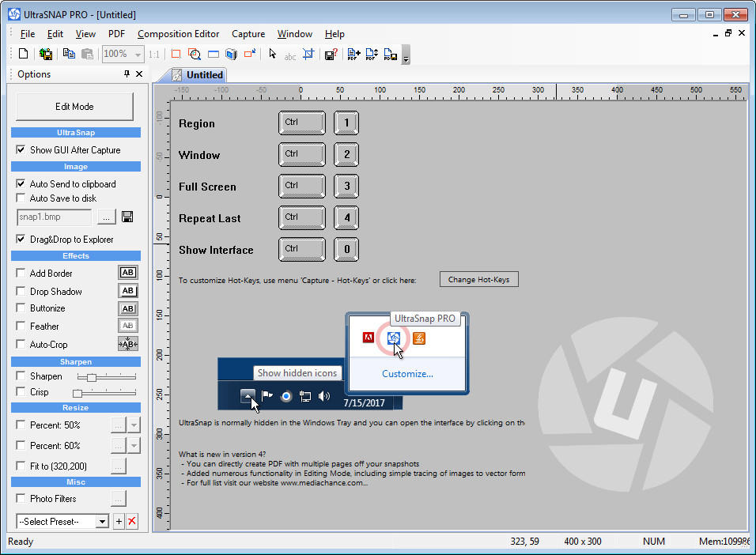Image resolution: width=756 pixels, height=555 pixels.
Task: Choose the arrow pointer tool
Action: tap(272, 55)
